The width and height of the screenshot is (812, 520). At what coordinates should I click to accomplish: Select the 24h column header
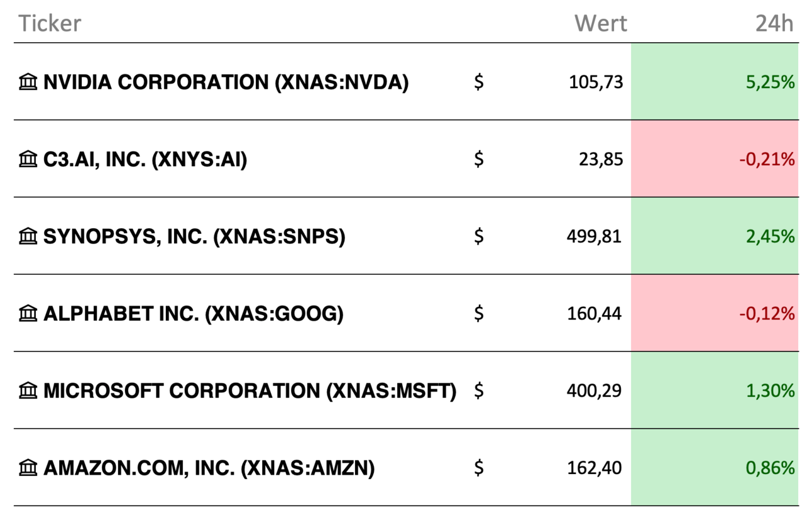coord(774,24)
